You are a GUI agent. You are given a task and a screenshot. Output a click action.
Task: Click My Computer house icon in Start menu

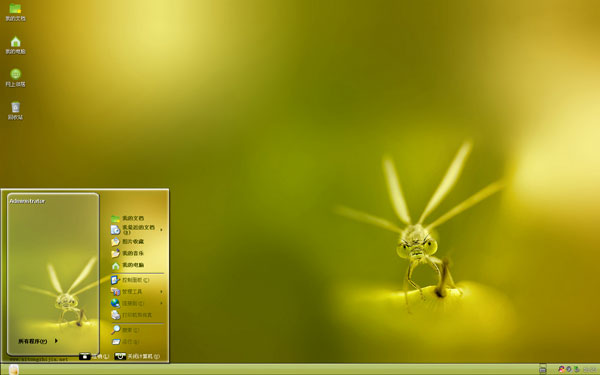click(116, 265)
